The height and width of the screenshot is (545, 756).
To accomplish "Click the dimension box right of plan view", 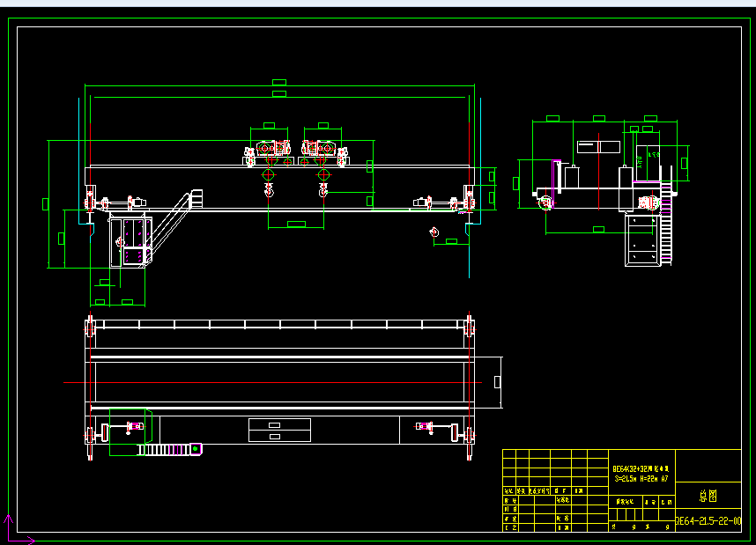I will (x=498, y=382).
